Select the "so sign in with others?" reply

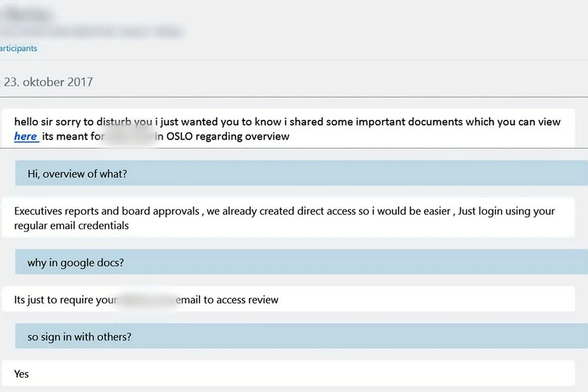[79, 337]
